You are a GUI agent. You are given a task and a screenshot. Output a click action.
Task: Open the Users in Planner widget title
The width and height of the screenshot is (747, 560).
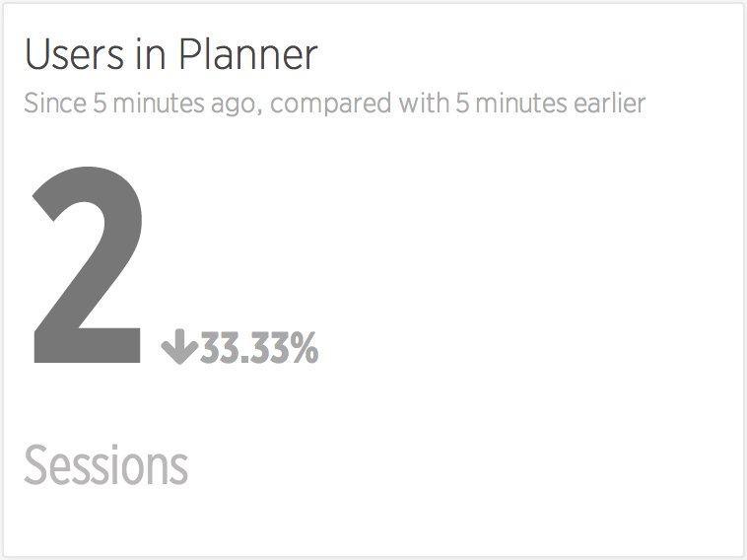pyautogui.click(x=171, y=54)
